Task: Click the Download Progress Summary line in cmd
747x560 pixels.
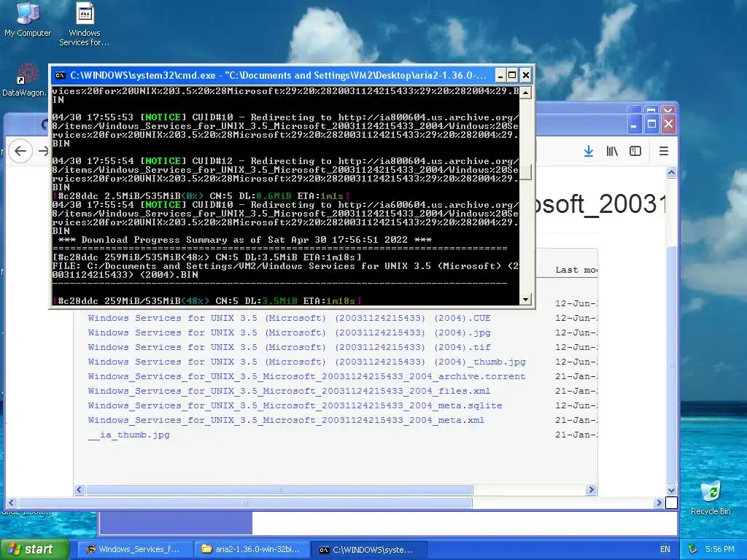Action: point(245,240)
